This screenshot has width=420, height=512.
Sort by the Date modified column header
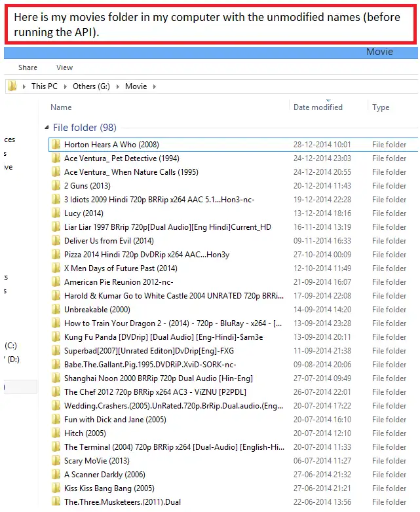click(318, 107)
